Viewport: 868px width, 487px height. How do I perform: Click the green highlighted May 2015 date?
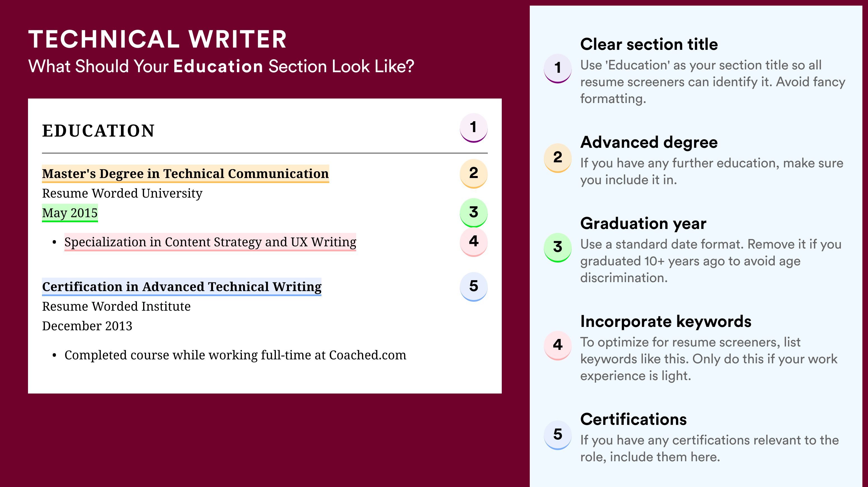[x=70, y=213]
